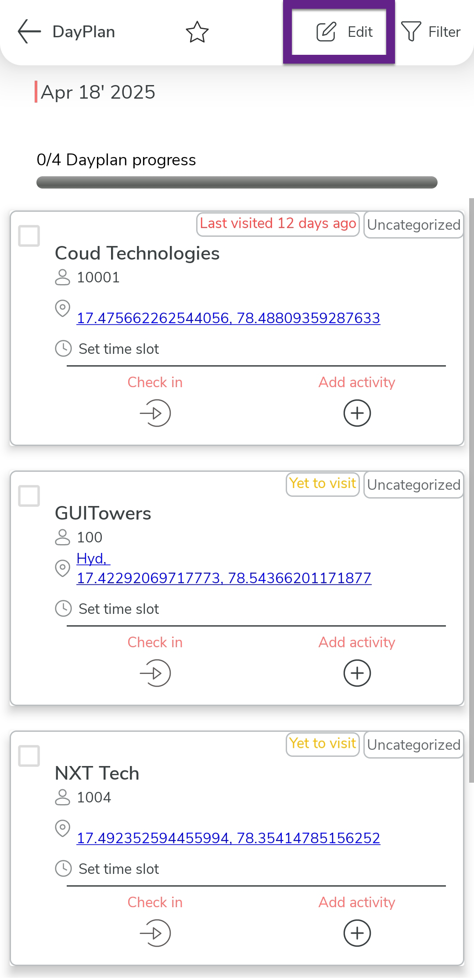Set time slot for Coud Technologies
474x980 pixels.
(x=118, y=349)
